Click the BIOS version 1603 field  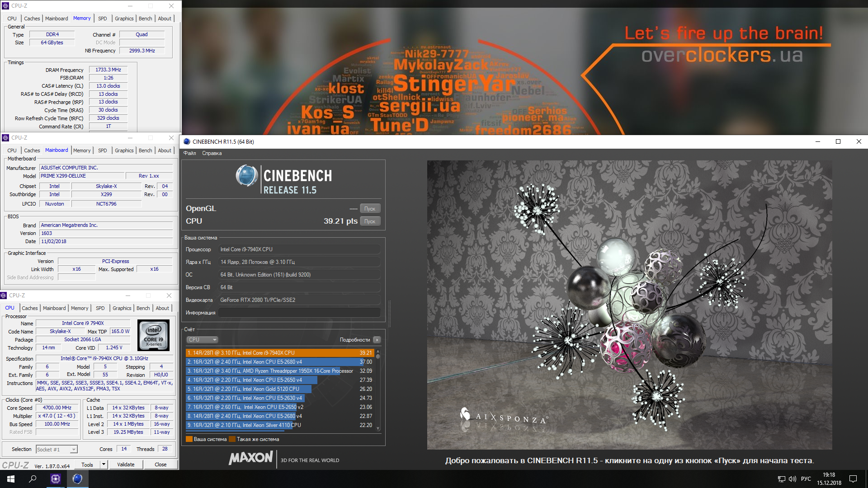tap(106, 234)
